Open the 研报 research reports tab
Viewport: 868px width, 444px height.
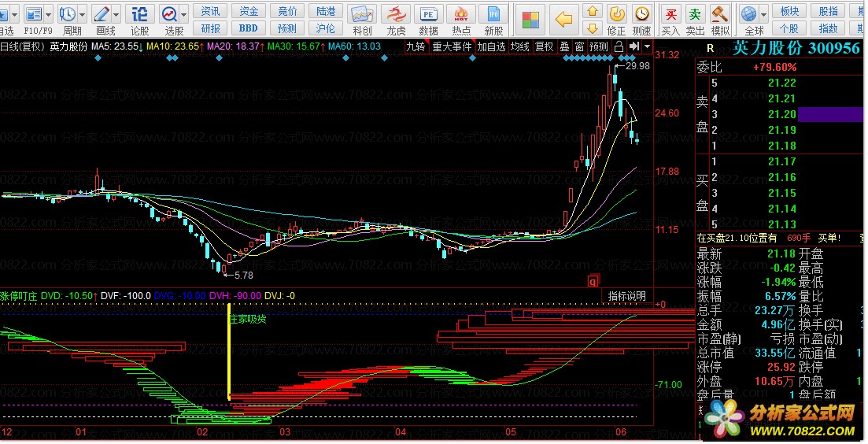coord(210,28)
